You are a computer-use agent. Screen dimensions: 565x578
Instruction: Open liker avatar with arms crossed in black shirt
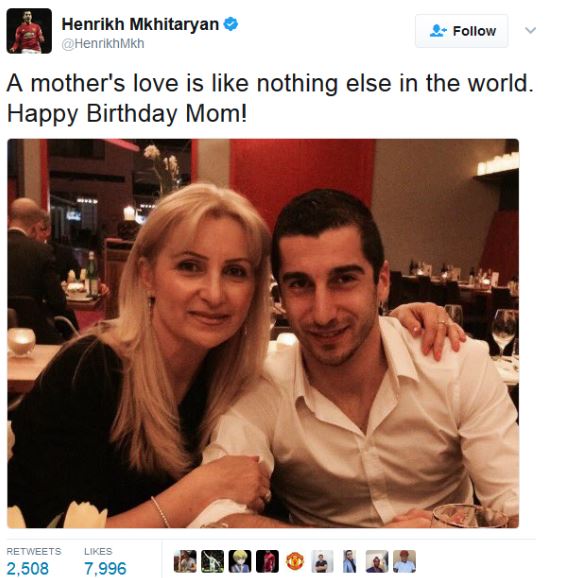(322, 561)
